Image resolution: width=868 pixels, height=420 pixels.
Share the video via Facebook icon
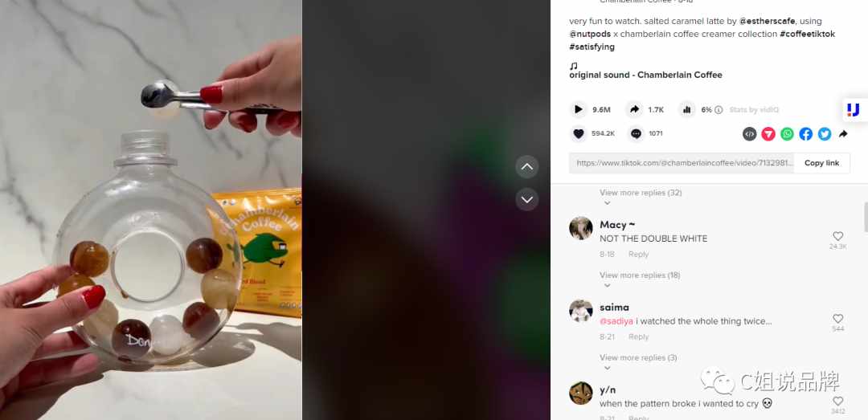pos(806,133)
